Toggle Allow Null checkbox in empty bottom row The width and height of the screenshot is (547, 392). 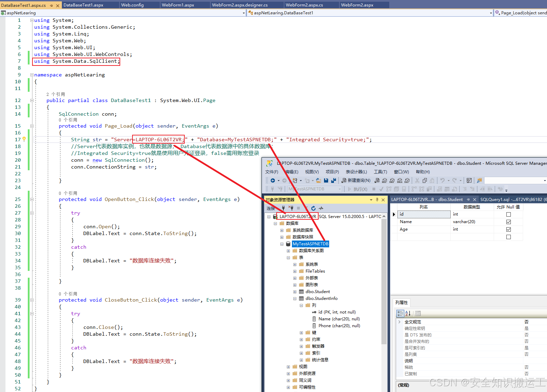508,237
